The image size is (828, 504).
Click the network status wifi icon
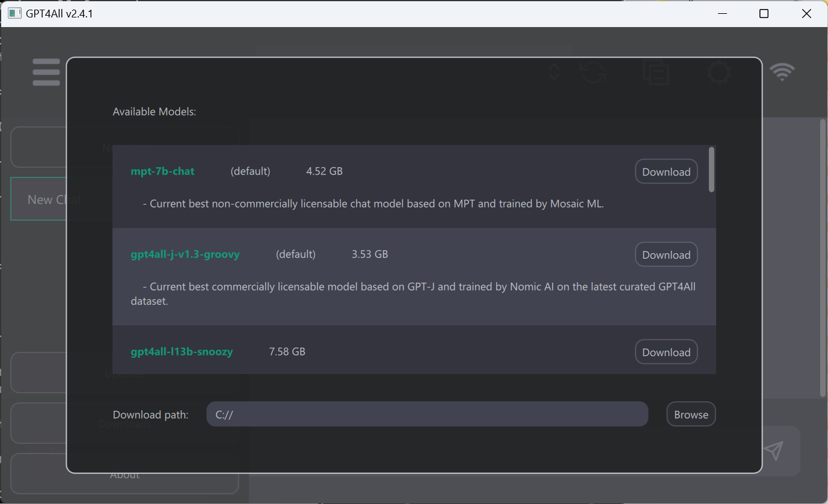pyautogui.click(x=782, y=72)
